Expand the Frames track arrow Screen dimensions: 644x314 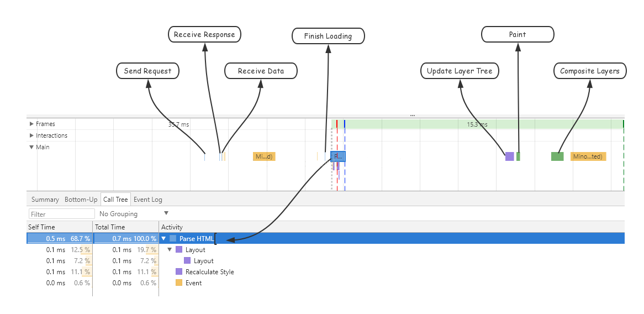coord(31,124)
